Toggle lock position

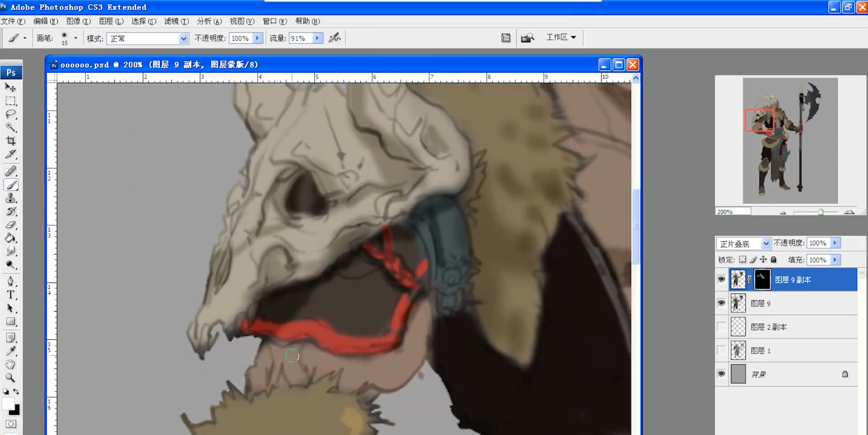pyautogui.click(x=764, y=260)
